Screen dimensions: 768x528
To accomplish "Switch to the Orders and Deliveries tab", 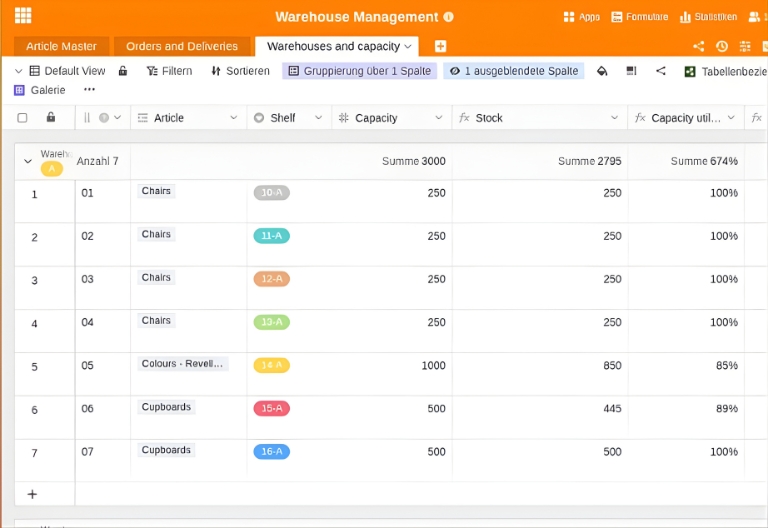I will pyautogui.click(x=182, y=46).
